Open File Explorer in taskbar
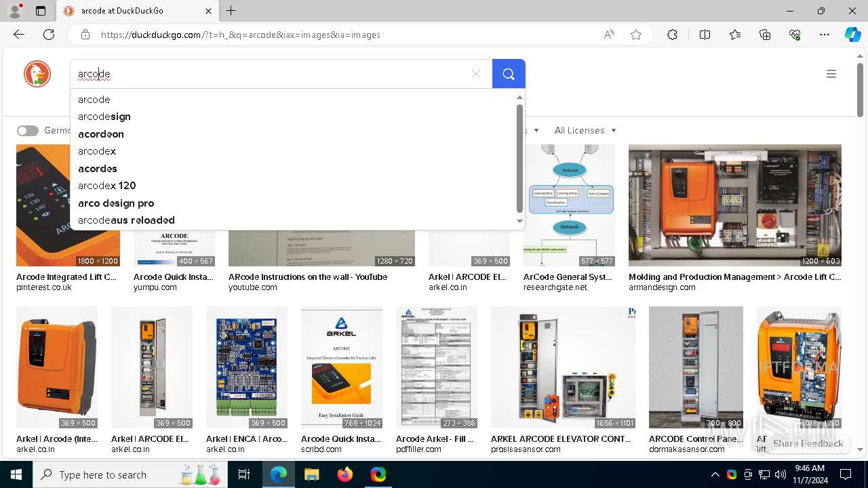 coord(311,474)
